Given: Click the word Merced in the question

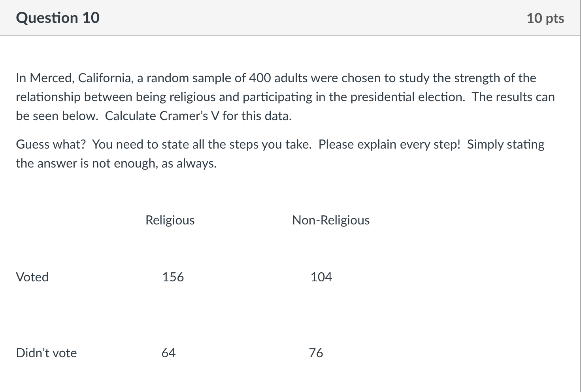Looking at the screenshot, I should point(52,78).
